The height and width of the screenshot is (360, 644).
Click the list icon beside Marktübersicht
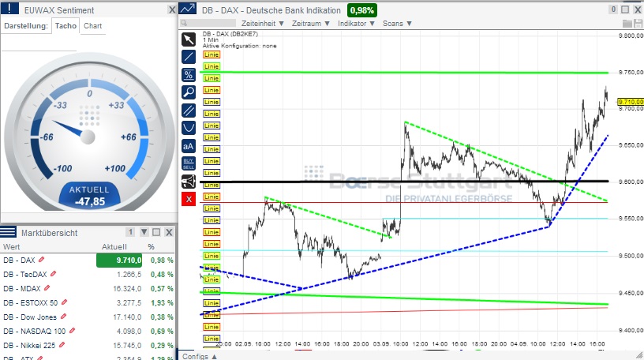click(8, 232)
